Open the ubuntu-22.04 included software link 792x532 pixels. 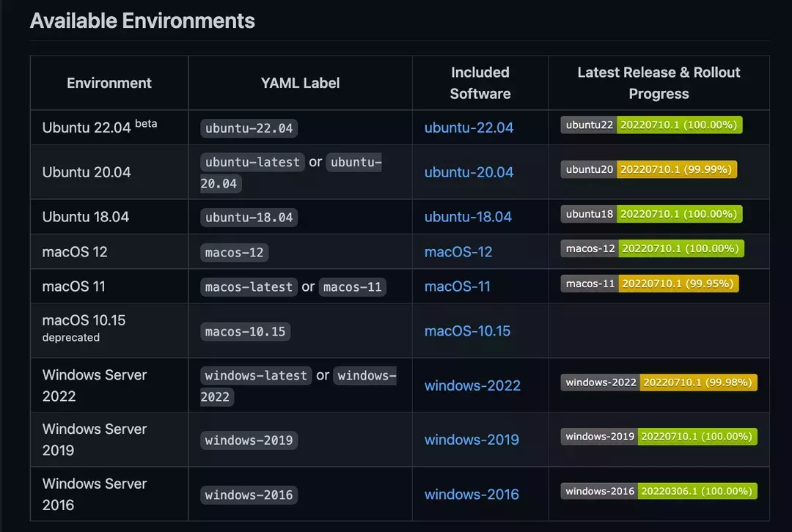point(469,128)
